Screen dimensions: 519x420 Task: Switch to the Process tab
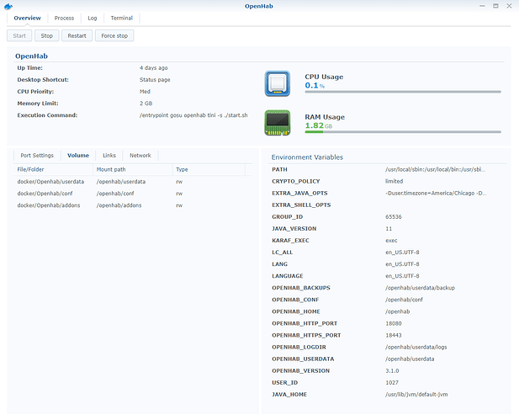63,18
